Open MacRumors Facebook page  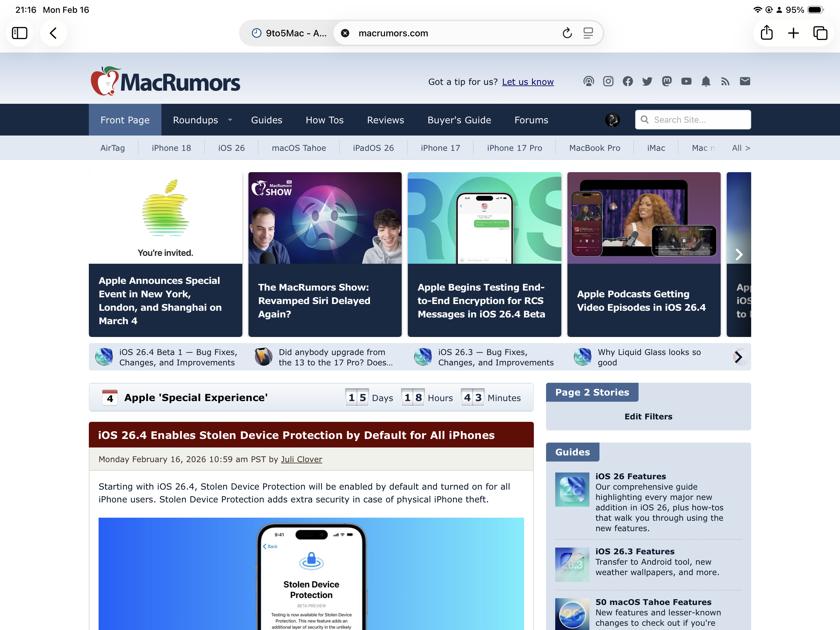[x=628, y=81]
